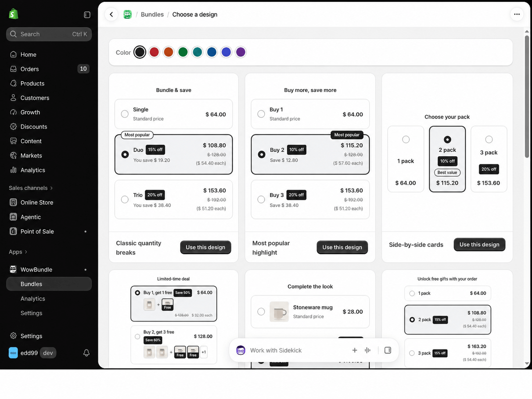Select the 3 pack card radio under Choose your pack
This screenshot has height=399, width=532.
[x=489, y=139]
